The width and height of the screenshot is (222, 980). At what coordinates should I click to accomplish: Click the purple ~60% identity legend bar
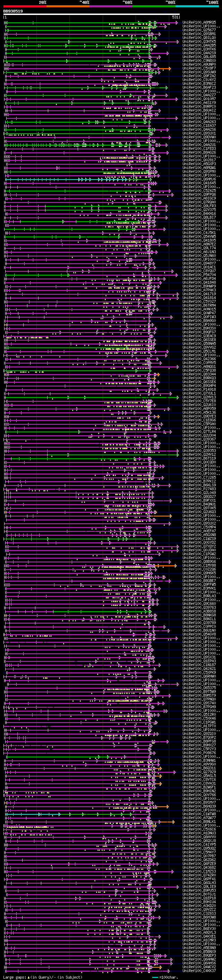point(111,6)
